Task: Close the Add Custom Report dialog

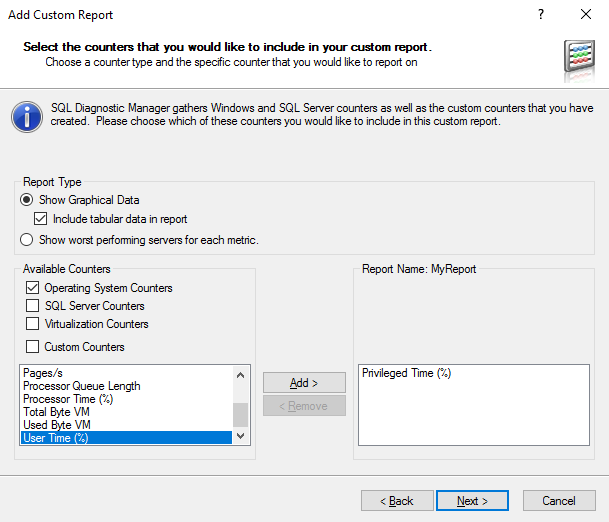Action: (585, 15)
